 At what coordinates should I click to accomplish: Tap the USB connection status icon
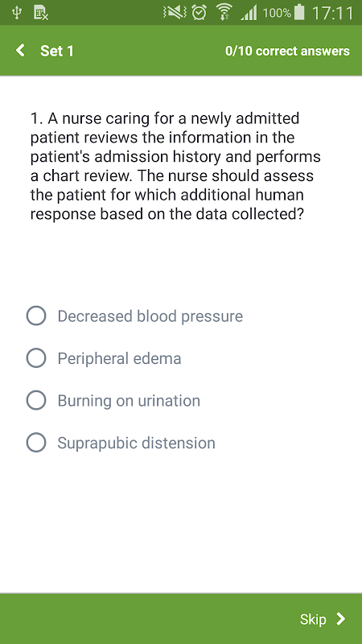click(x=16, y=13)
